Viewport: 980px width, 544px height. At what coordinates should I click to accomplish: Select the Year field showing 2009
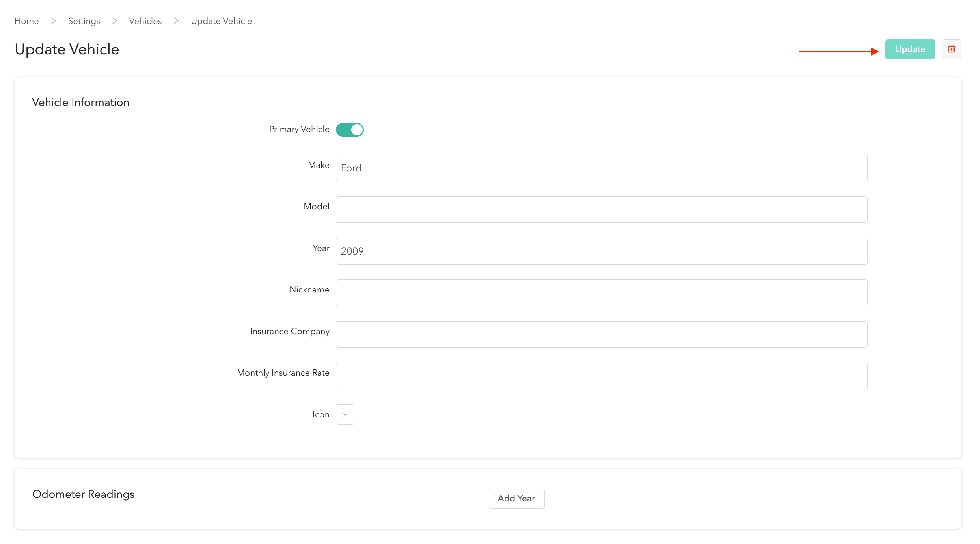tap(601, 251)
